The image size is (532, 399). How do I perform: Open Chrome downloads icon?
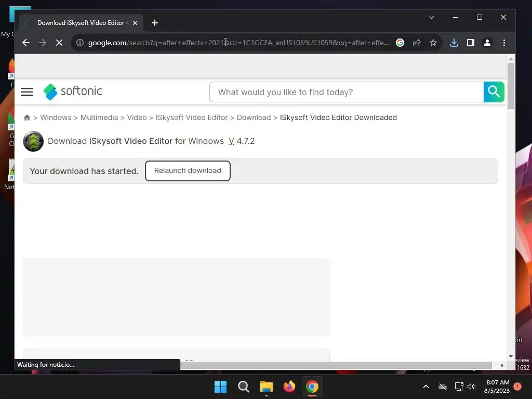click(454, 43)
